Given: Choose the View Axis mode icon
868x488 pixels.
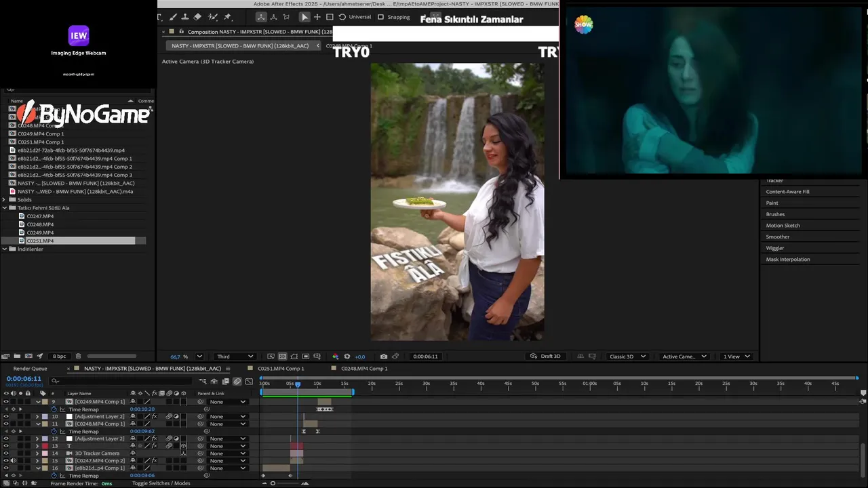Looking at the screenshot, I should coord(286,17).
